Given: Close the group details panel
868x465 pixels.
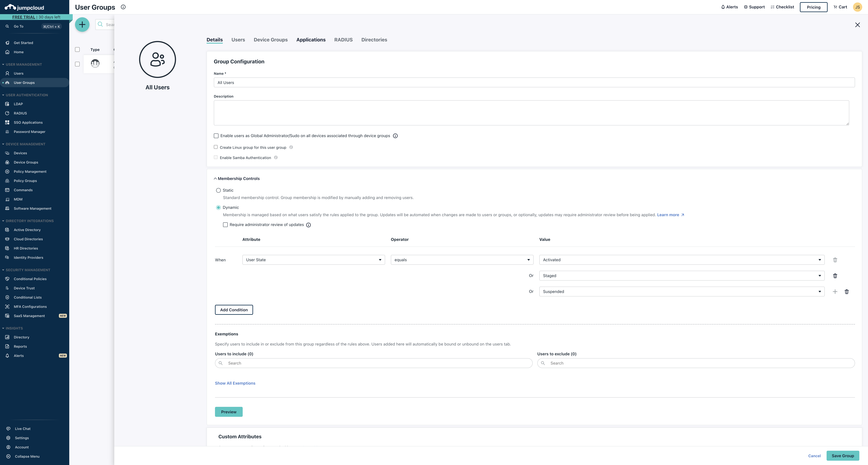Looking at the screenshot, I should pyautogui.click(x=858, y=25).
